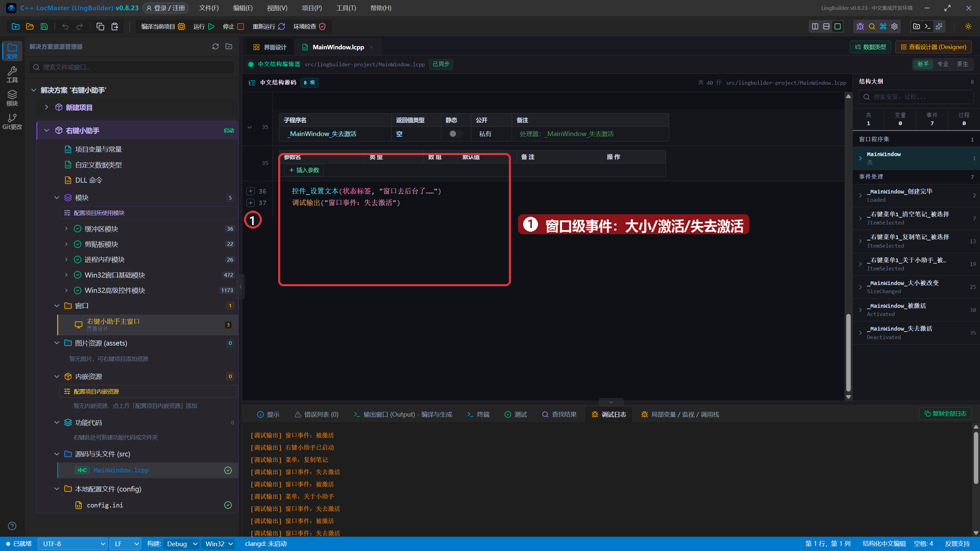Select 原生 editing mode
This screenshot has height=551, width=980.
(962, 64)
